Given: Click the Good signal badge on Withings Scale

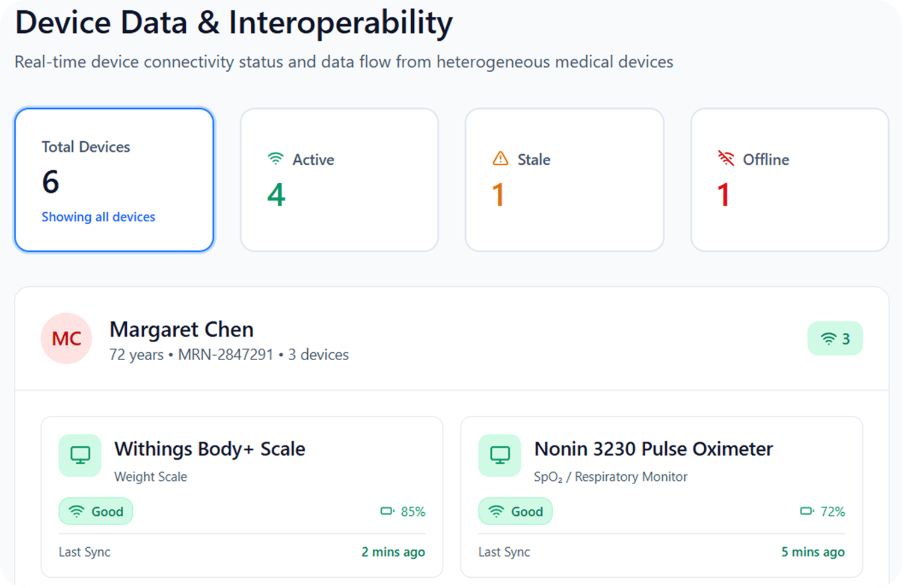Looking at the screenshot, I should 96,512.
